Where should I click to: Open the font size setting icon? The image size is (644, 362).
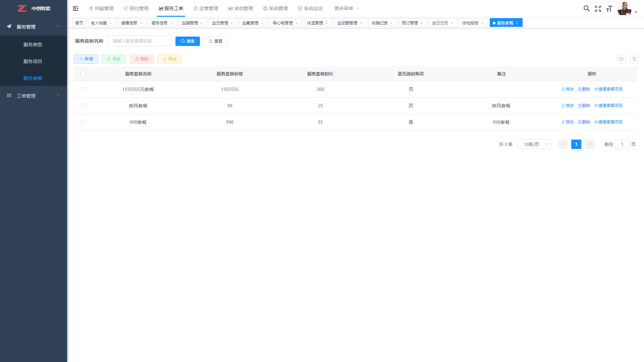tap(609, 9)
